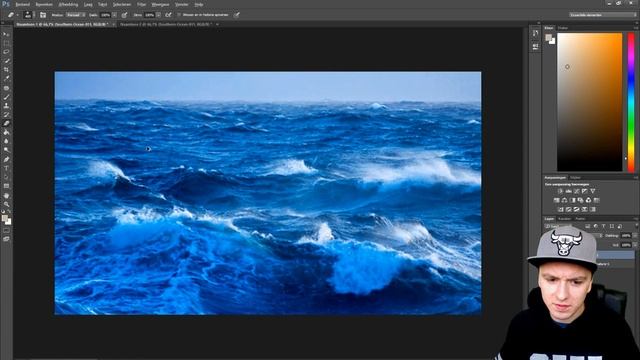Open the eraser Modus dropdown
The height and width of the screenshot is (360, 640).
pyautogui.click(x=76, y=15)
